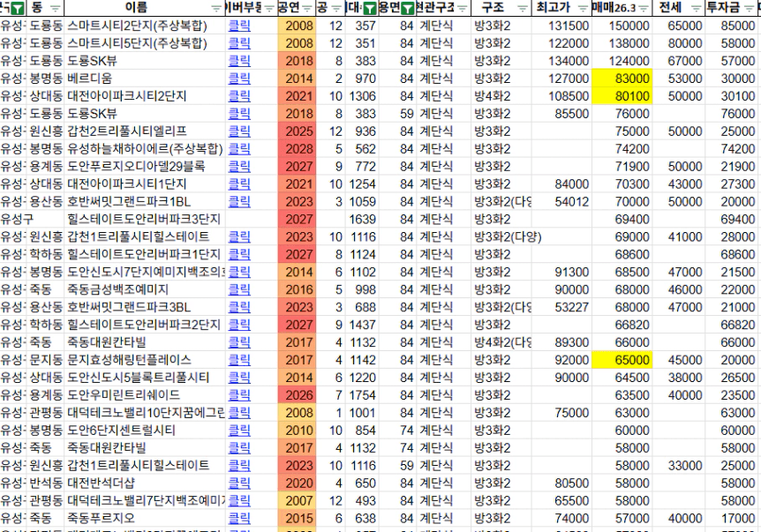Open the 클릭 link for 죽동푸르지오

[238, 519]
